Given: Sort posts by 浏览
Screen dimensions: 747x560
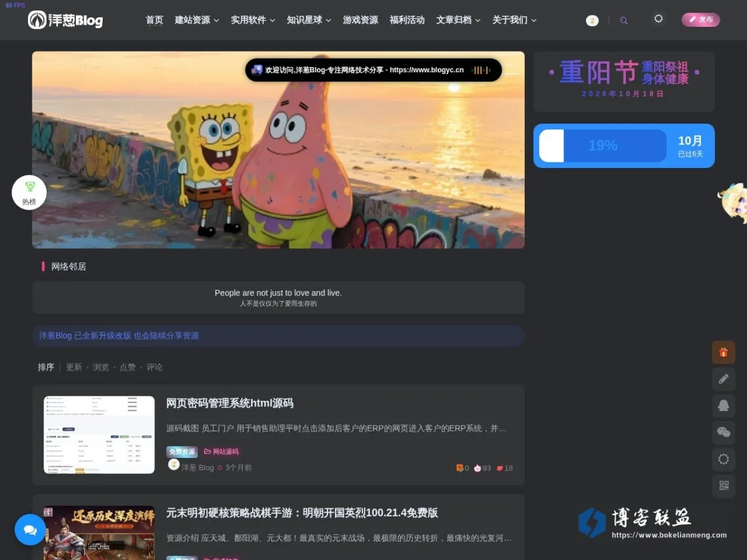Looking at the screenshot, I should [101, 367].
